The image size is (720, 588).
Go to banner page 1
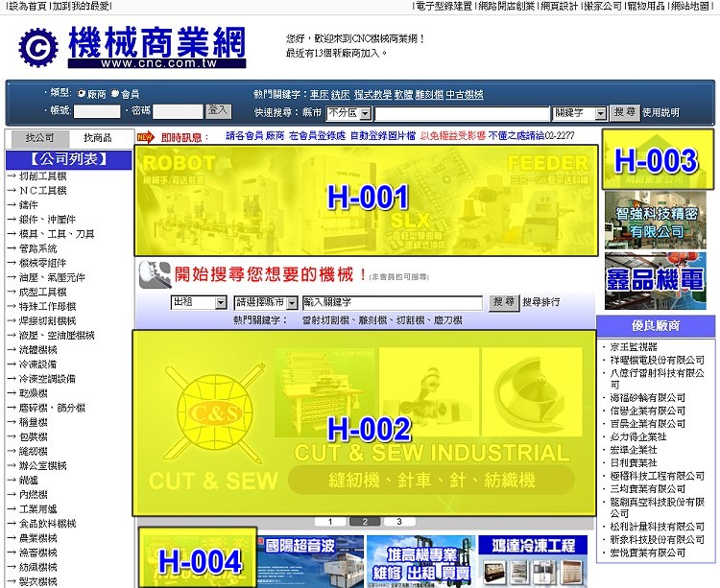pos(330,522)
